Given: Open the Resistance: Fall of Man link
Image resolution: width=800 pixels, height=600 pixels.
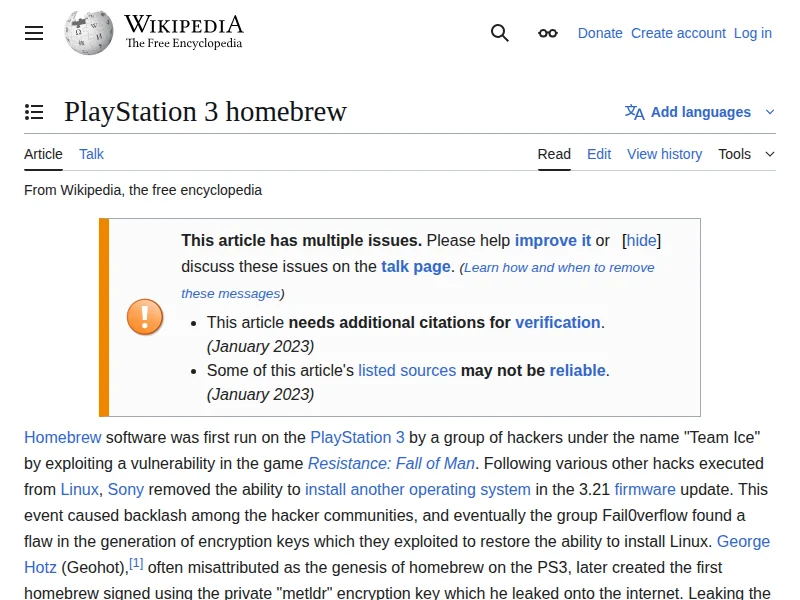Looking at the screenshot, I should pyautogui.click(x=391, y=463).
